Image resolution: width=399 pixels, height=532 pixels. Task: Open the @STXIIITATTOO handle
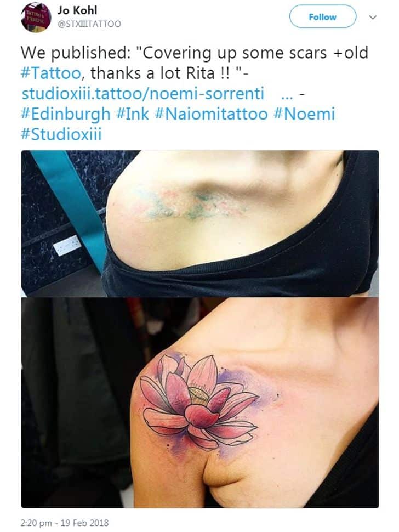(89, 24)
